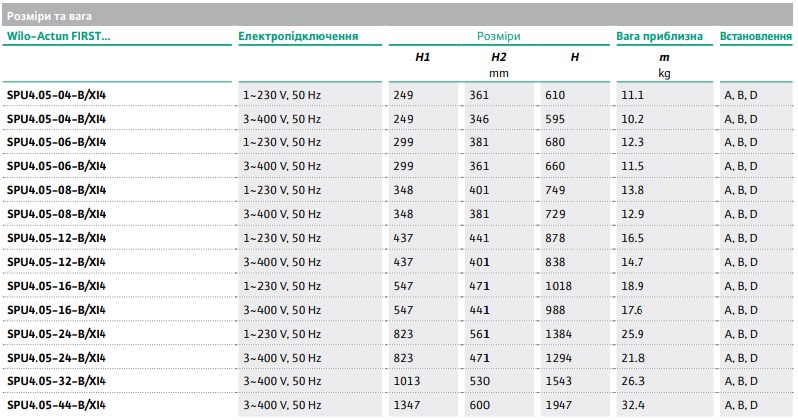798x420 pixels.
Task: Select the 32.4 weight value cell
Action: coord(634,404)
